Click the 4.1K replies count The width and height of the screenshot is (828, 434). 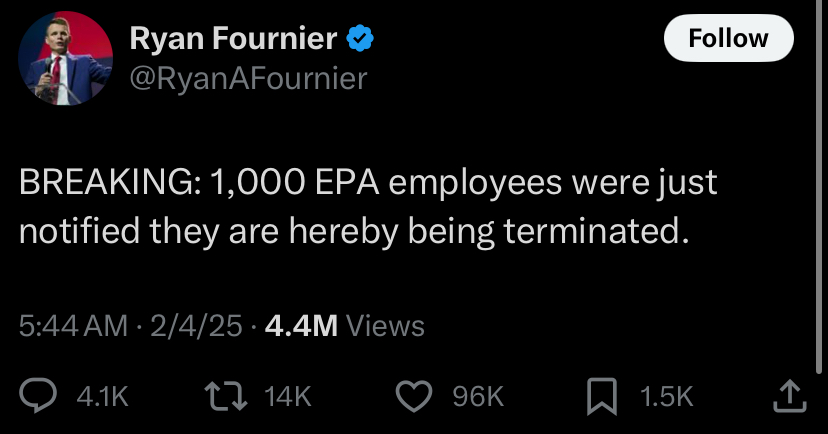point(102,397)
